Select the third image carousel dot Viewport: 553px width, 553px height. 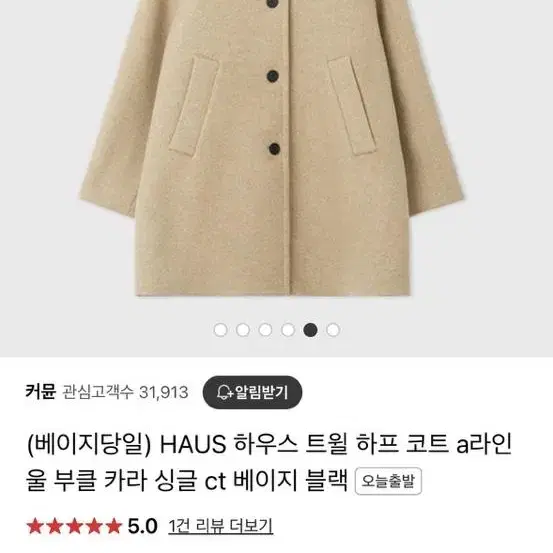pyautogui.click(x=265, y=330)
